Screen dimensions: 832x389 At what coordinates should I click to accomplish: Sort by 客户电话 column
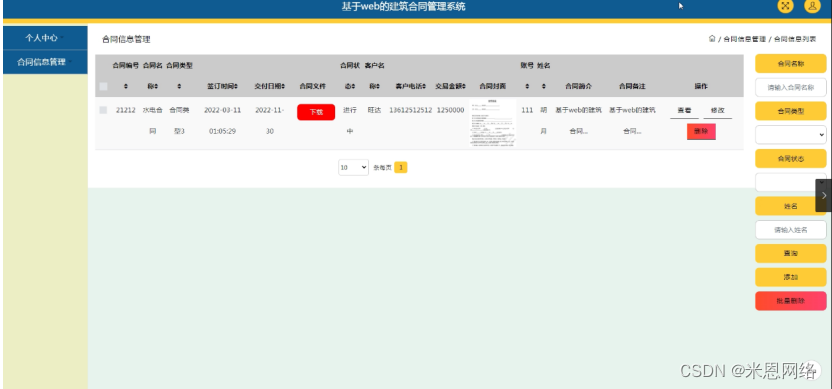(411, 86)
